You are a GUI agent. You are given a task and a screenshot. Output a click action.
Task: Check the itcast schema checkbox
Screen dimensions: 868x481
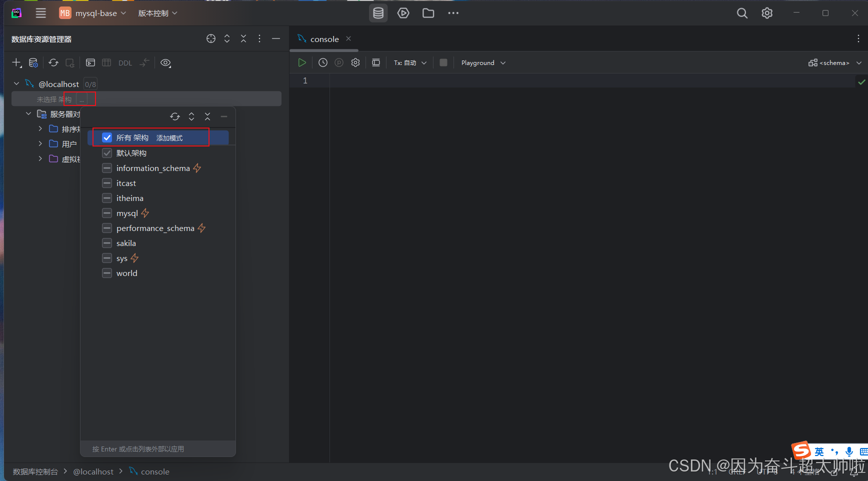pos(107,183)
